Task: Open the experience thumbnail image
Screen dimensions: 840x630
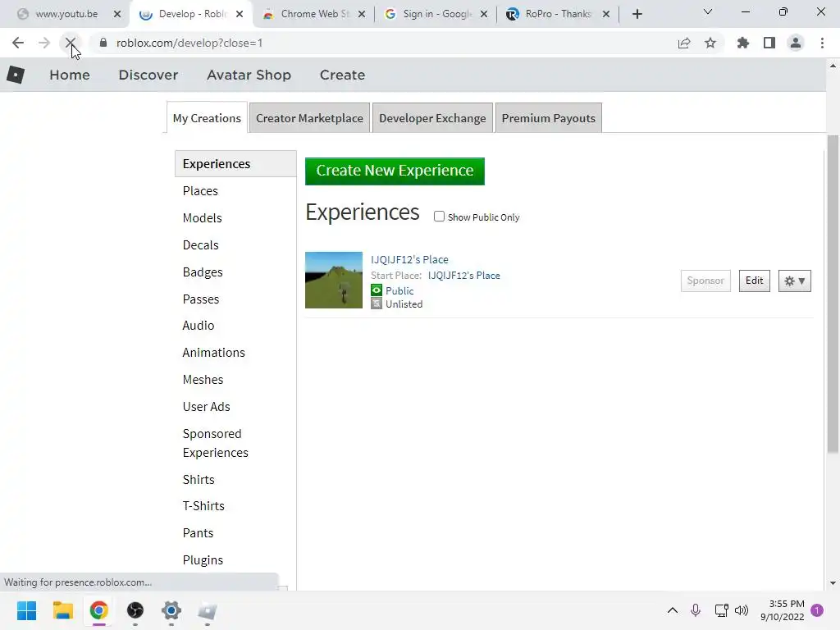Action: pos(334,280)
